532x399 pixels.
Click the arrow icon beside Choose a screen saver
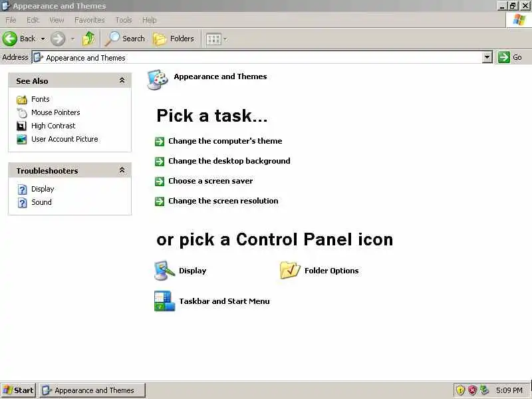coord(160,182)
